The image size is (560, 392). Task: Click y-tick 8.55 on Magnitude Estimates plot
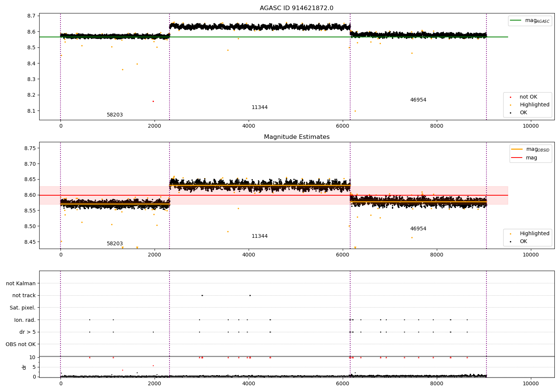(29, 211)
